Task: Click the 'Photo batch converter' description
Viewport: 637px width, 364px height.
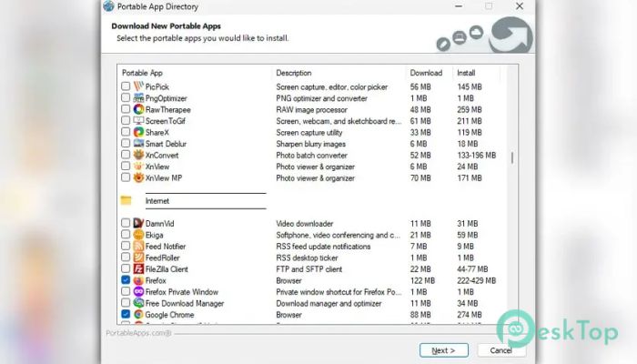Action: pos(311,156)
